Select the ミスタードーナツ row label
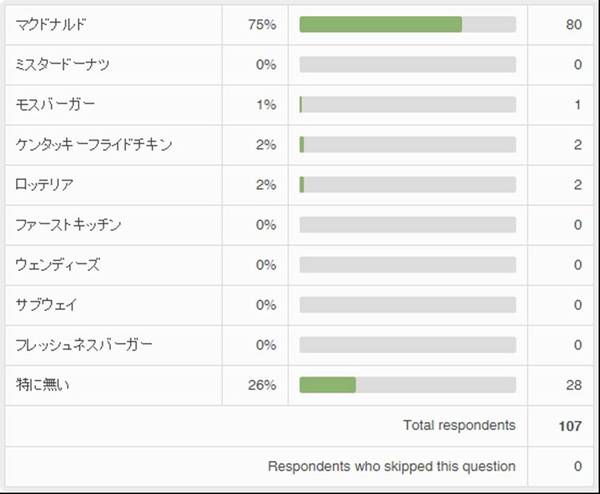The width and height of the screenshot is (600, 494). tap(63, 65)
